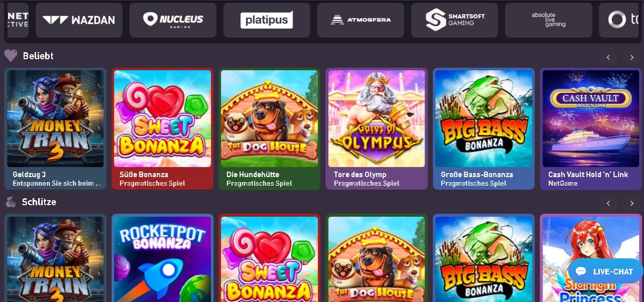Go to next games in Schlitze row
The height and width of the screenshot is (302, 644).
[x=631, y=203]
